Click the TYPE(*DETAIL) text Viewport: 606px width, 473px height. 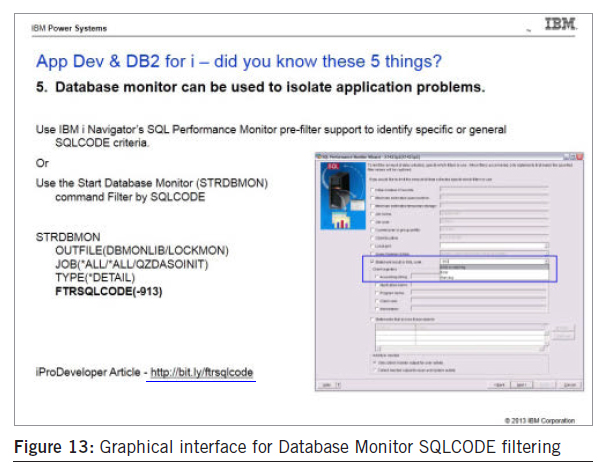click(95, 277)
